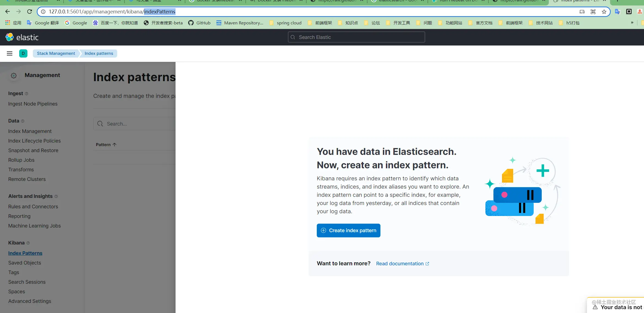644x313 pixels.
Task: Reload the browser page
Action: [x=30, y=12]
